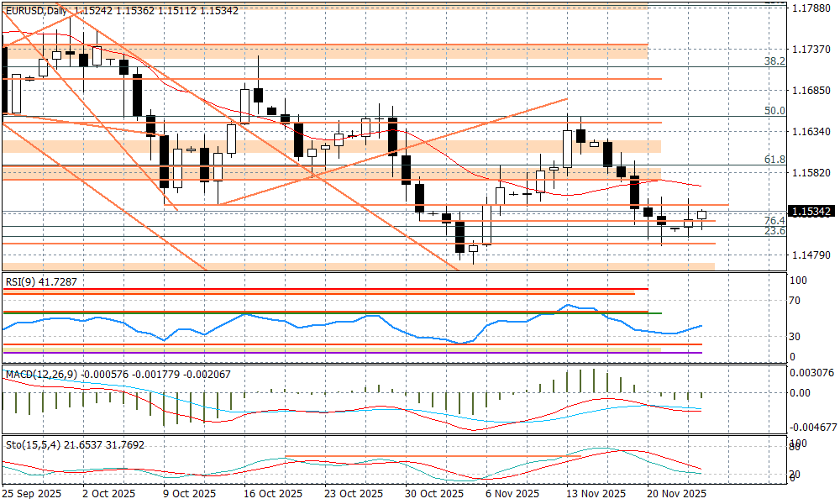The width and height of the screenshot is (840, 504).
Task: Click the 25 Sep 2025 date label
Action: point(32,494)
